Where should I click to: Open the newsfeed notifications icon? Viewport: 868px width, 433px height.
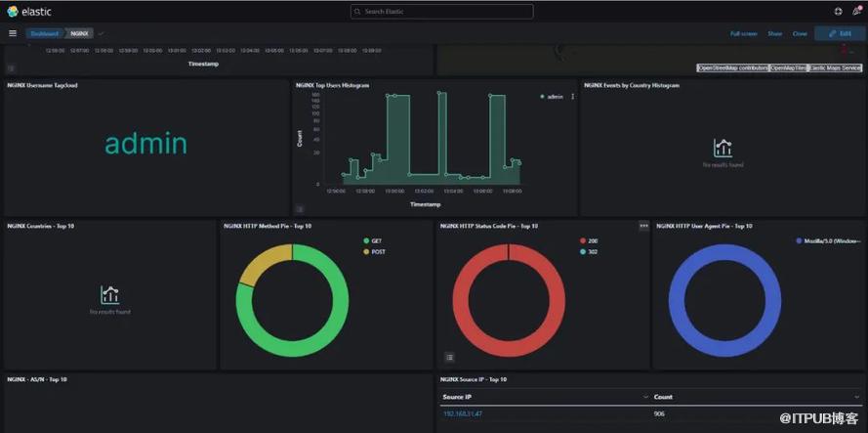point(856,12)
